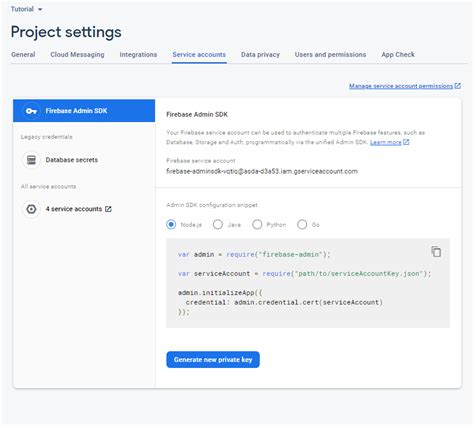Click the firebase-adminsdk service account email

tap(262, 171)
